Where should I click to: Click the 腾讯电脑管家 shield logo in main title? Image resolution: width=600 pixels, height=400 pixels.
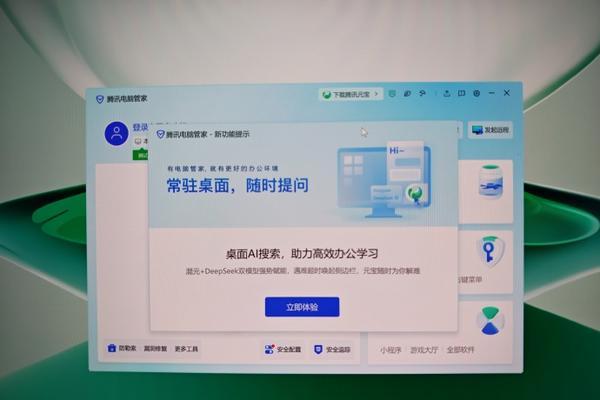click(x=99, y=99)
